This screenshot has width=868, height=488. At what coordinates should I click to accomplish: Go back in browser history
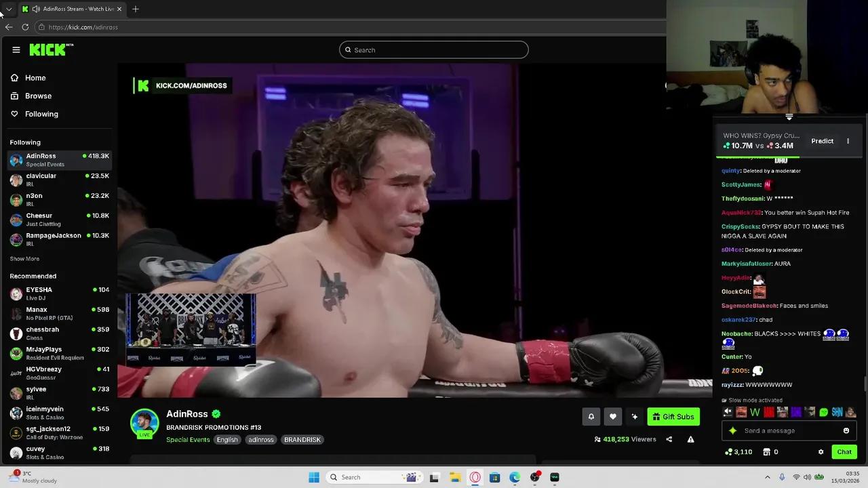tap(9, 27)
